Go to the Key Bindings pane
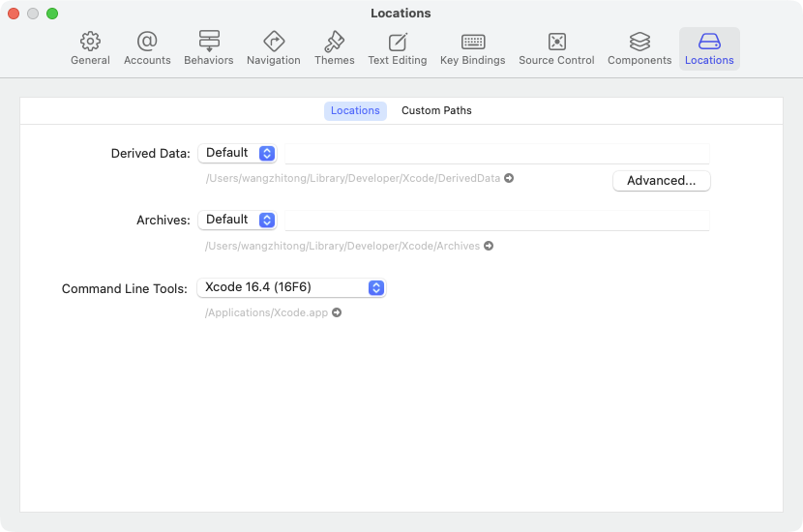 pyautogui.click(x=472, y=48)
